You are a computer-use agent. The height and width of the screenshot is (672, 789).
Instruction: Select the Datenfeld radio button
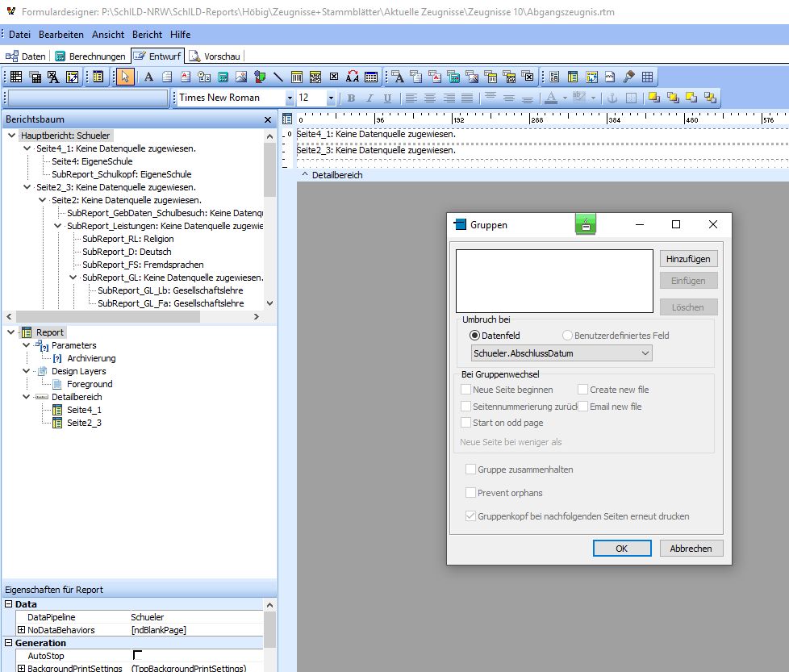pyautogui.click(x=474, y=336)
